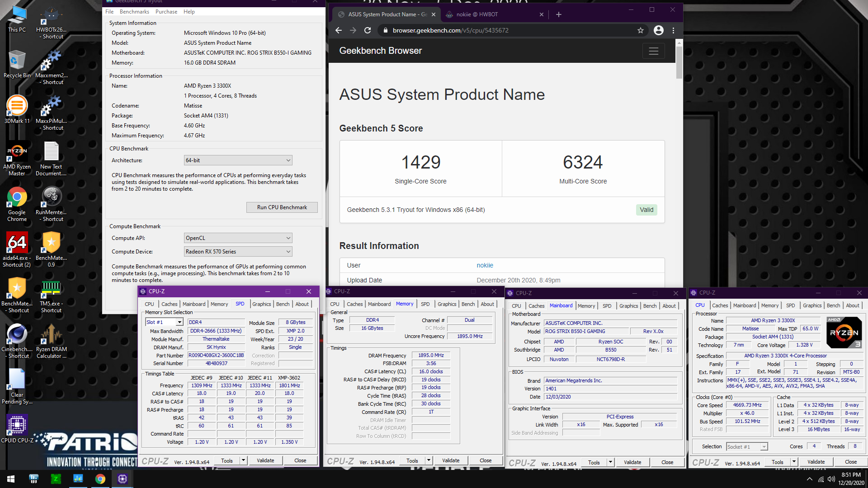Open Tools dropdown arrow in Memory CPU-Z window
The image size is (868, 488).
click(429, 460)
